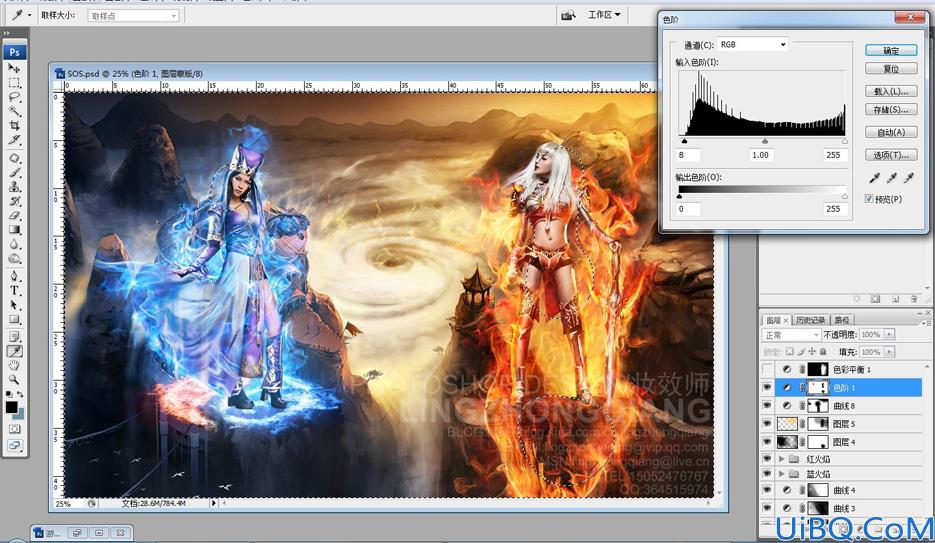Viewport: 935px width, 543px height.
Task: Open the layer blend mode dropdown
Action: click(x=791, y=335)
